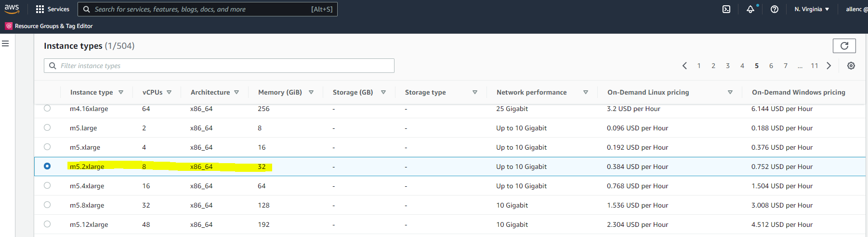This screenshot has height=237, width=868.
Task: Click the Filter instance types field
Action: (x=219, y=66)
